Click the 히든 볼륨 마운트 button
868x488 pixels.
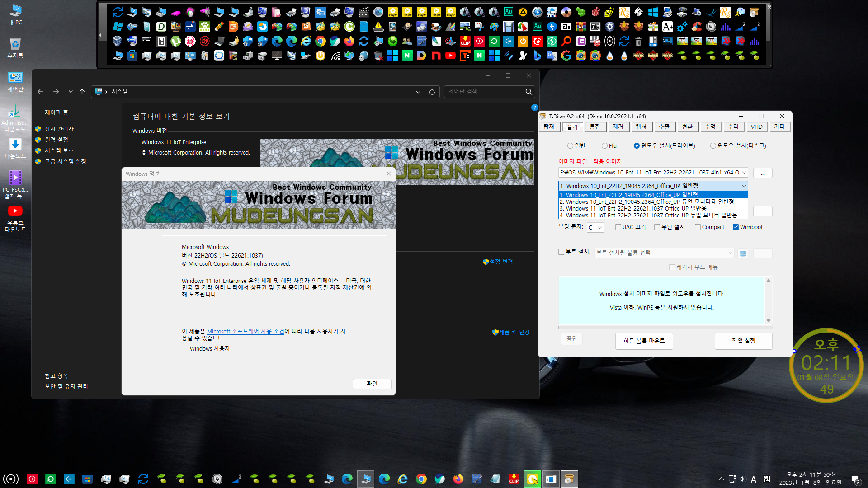[644, 341]
